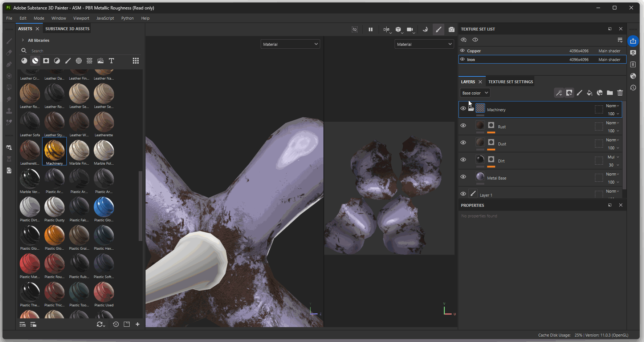Filter assets by text/font type icon
The image size is (644, 342).
(x=111, y=61)
